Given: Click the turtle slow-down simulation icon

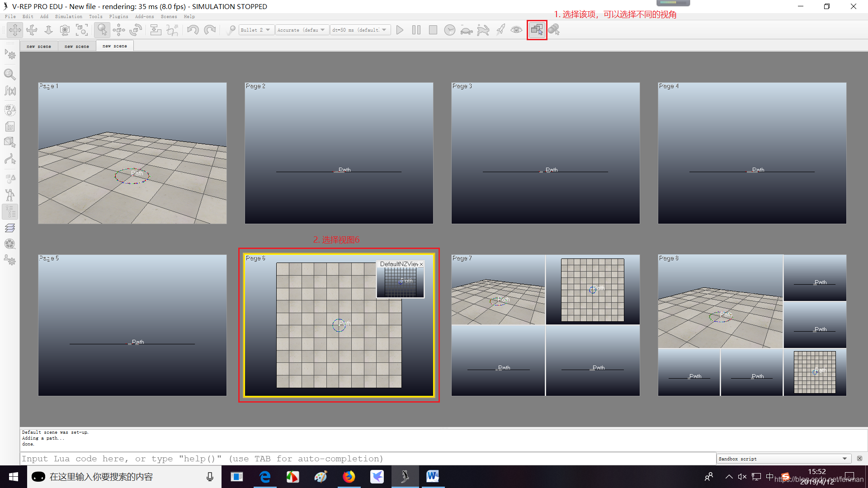Looking at the screenshot, I should coord(467,30).
